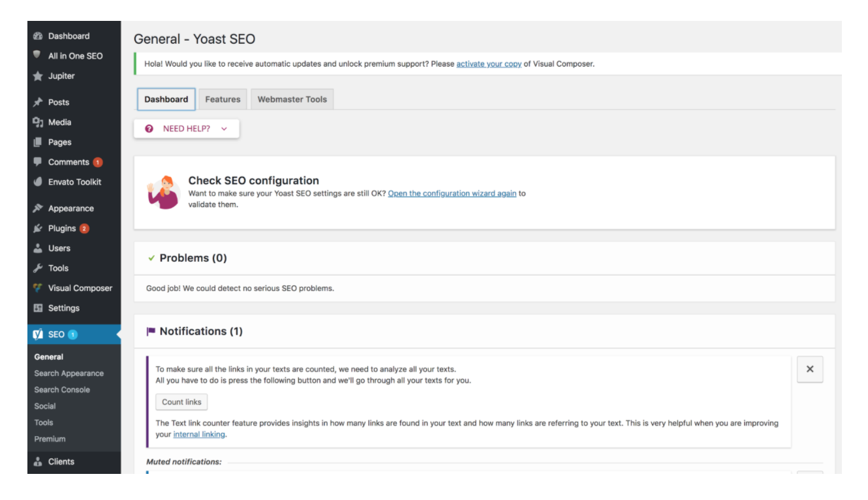Image resolution: width=868 pixels, height=500 pixels.
Task: Click the Media library icon
Action: coord(38,122)
